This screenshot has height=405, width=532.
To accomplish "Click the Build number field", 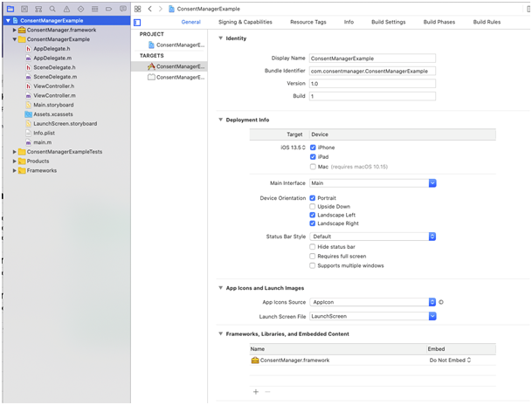I will coord(372,96).
